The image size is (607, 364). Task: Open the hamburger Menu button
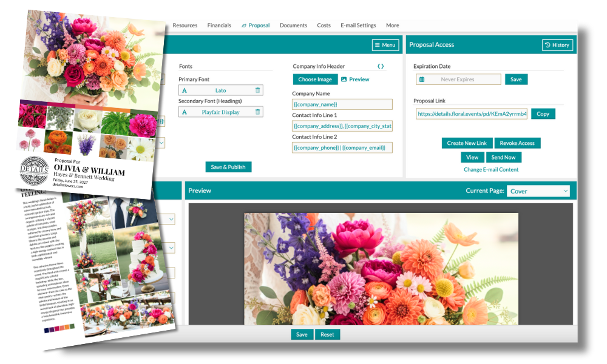[x=385, y=45]
